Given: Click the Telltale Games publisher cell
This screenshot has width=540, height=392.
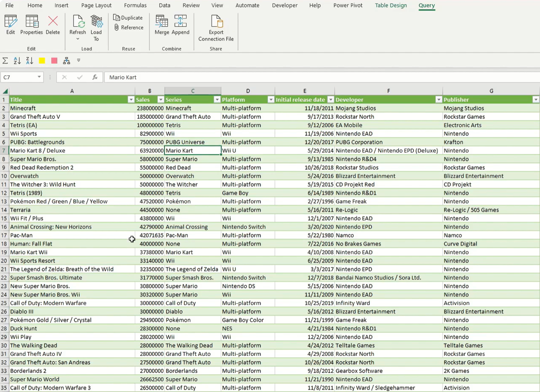Looking at the screenshot, I should click(491, 345).
